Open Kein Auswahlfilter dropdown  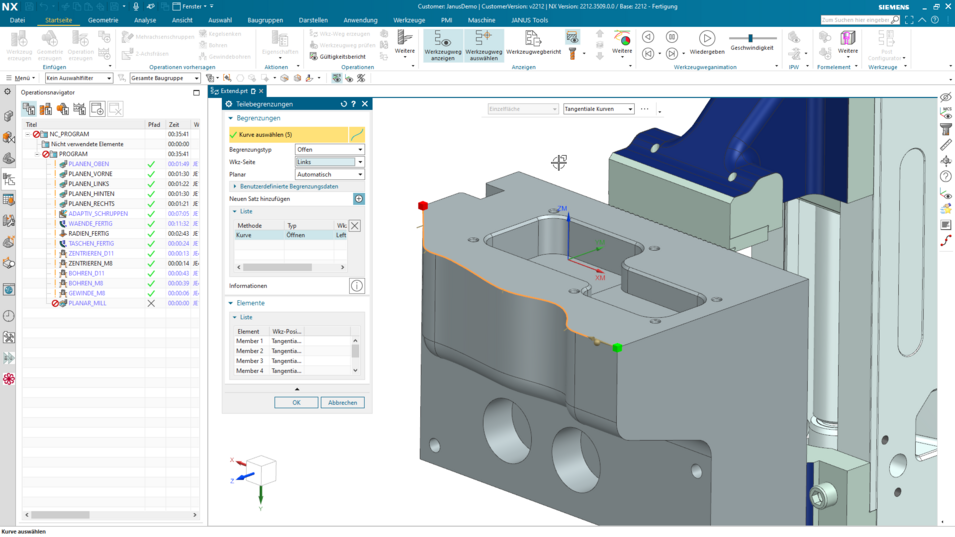(x=79, y=78)
